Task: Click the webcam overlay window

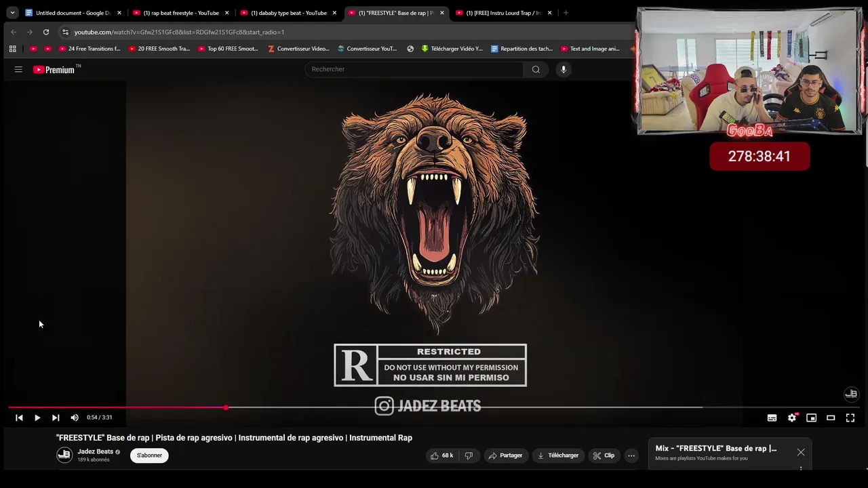Action: pos(749,71)
